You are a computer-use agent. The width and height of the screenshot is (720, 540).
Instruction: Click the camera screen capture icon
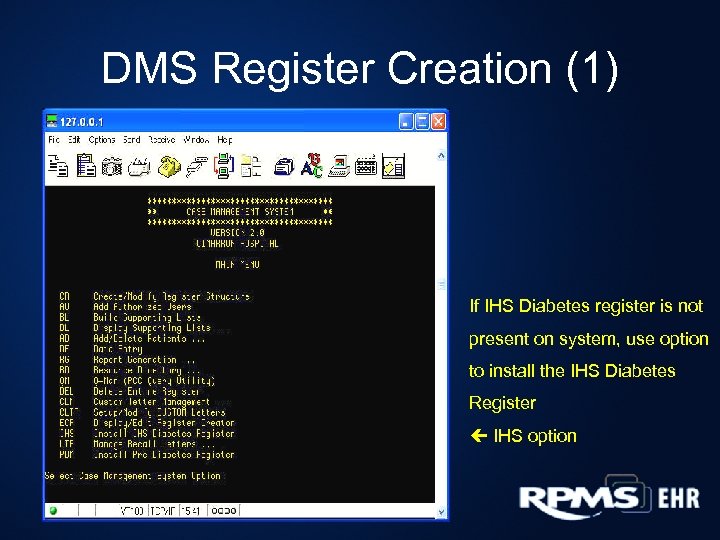pyautogui.click(x=112, y=166)
